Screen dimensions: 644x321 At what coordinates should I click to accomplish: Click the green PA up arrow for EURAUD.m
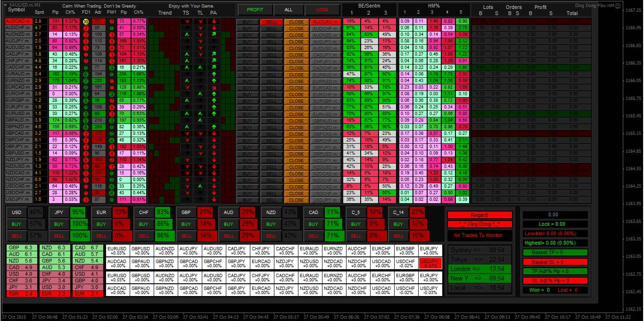pyautogui.click(x=214, y=74)
